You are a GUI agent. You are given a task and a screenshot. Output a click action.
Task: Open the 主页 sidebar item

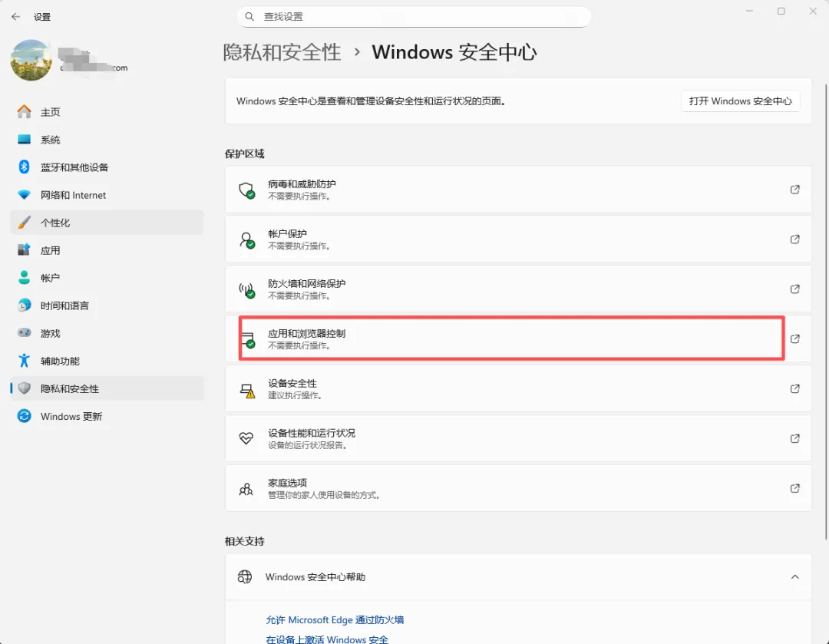(107, 111)
